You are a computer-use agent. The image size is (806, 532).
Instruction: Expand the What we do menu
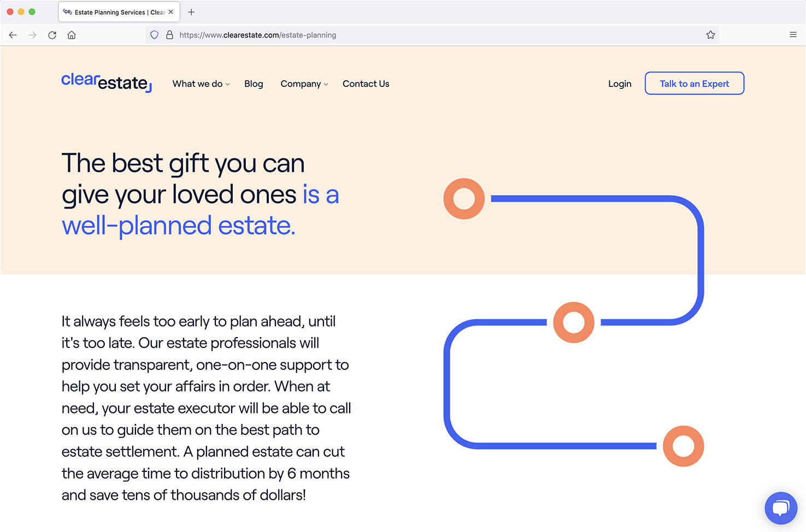[201, 84]
